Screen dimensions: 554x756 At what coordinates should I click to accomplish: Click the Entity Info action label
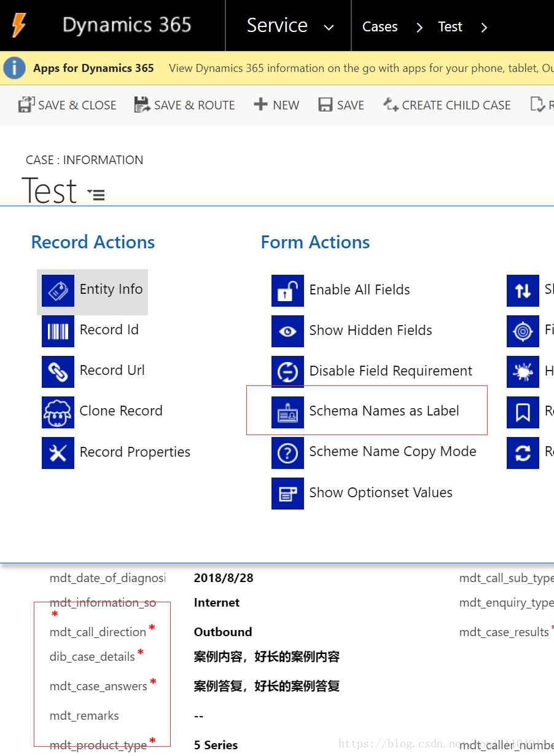tap(111, 289)
